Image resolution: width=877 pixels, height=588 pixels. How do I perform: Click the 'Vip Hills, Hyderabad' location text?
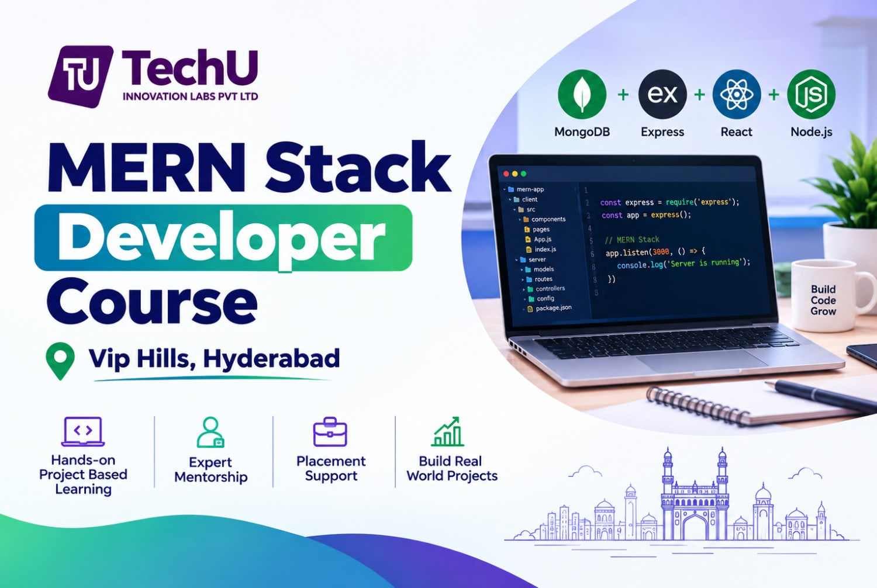click(214, 358)
